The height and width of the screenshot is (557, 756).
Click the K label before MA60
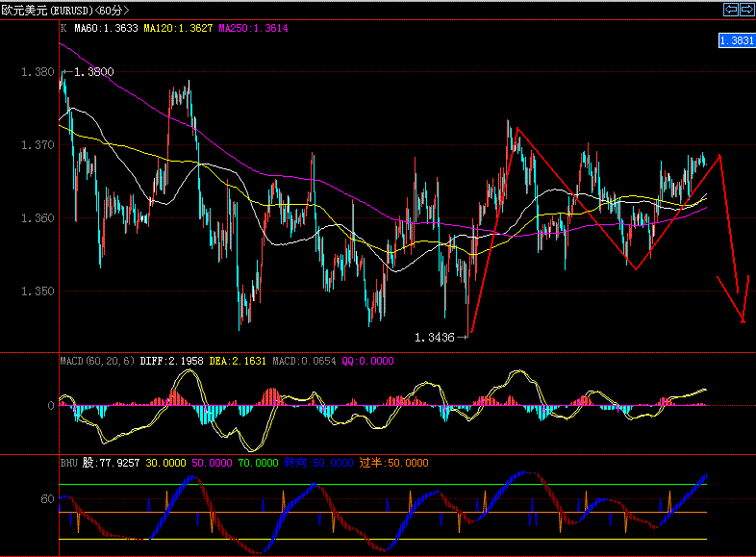pos(63,29)
